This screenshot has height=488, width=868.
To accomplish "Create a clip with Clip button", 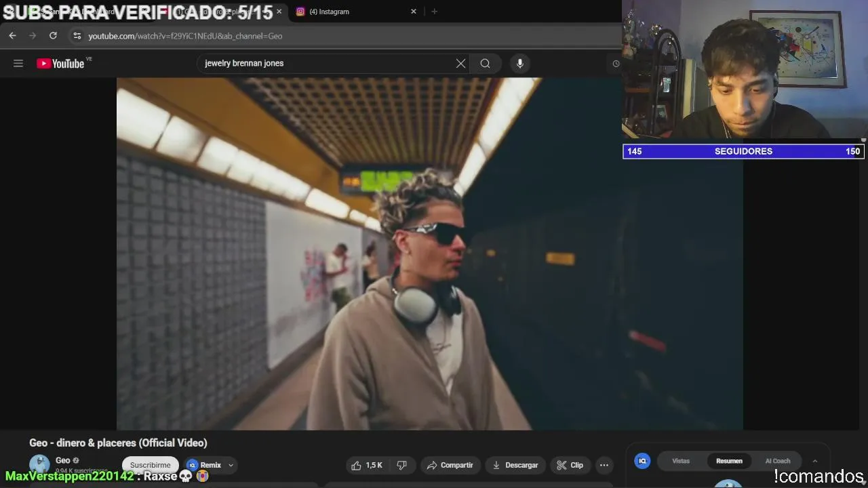I will pyautogui.click(x=570, y=465).
